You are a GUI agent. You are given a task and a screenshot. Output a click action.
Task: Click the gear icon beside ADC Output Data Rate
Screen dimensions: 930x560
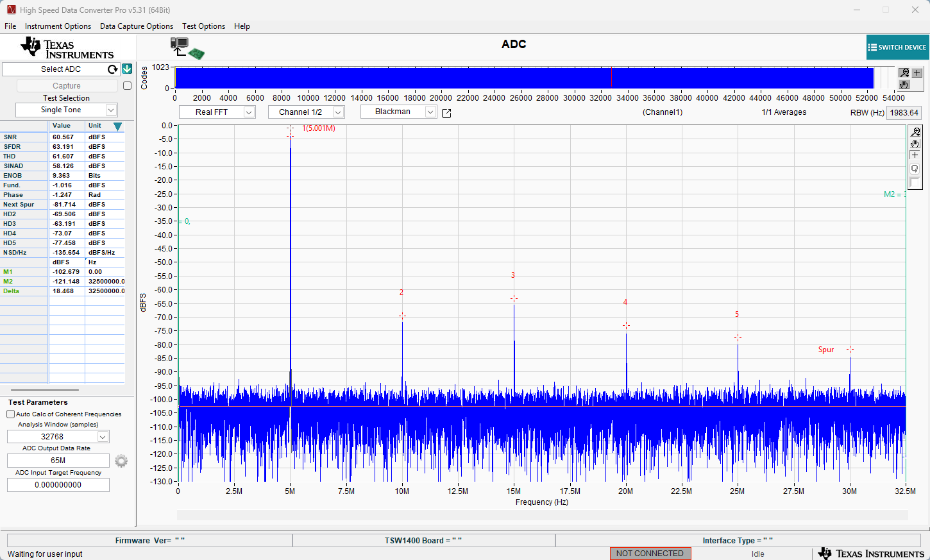click(x=121, y=461)
